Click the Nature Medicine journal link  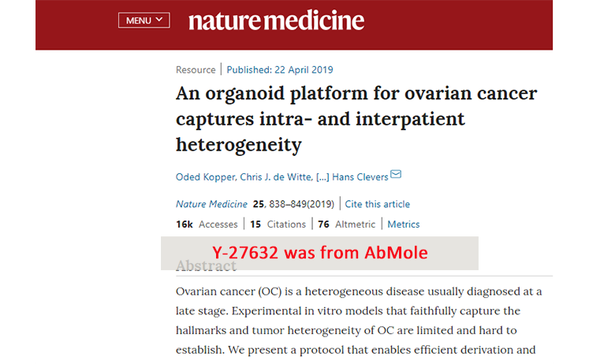pyautogui.click(x=211, y=204)
